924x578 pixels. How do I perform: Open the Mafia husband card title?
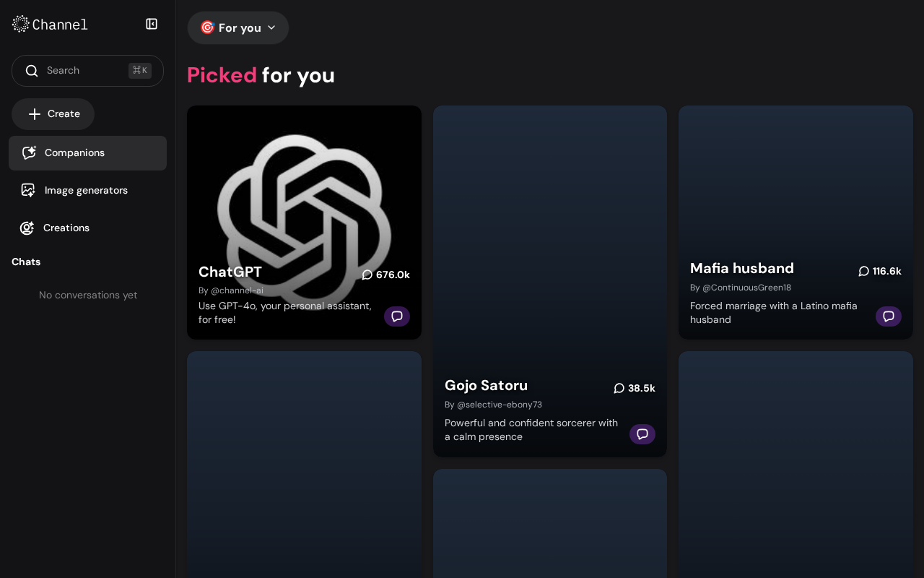coord(742,268)
